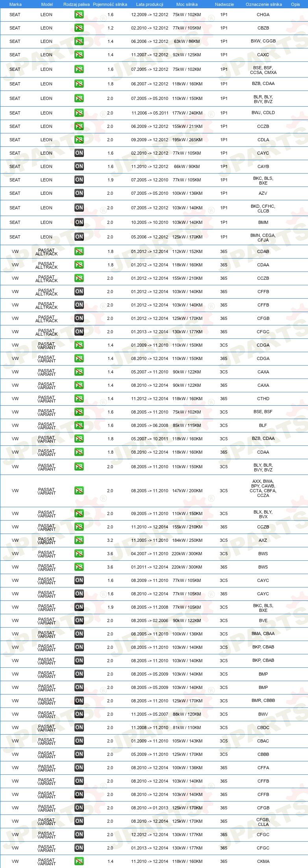Click the date cell 01.2011 -> 12.2014
Screen dimensions: 308x868
click(150, 567)
